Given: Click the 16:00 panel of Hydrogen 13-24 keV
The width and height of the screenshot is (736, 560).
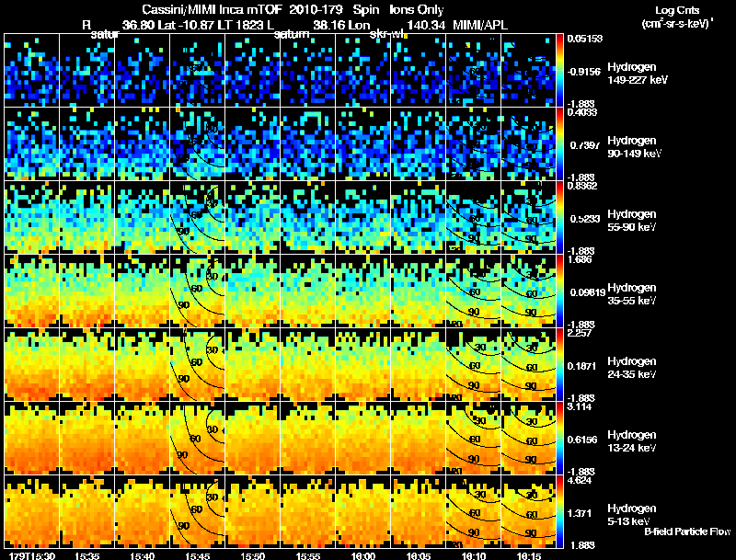Looking at the screenshot, I should click(362, 438).
